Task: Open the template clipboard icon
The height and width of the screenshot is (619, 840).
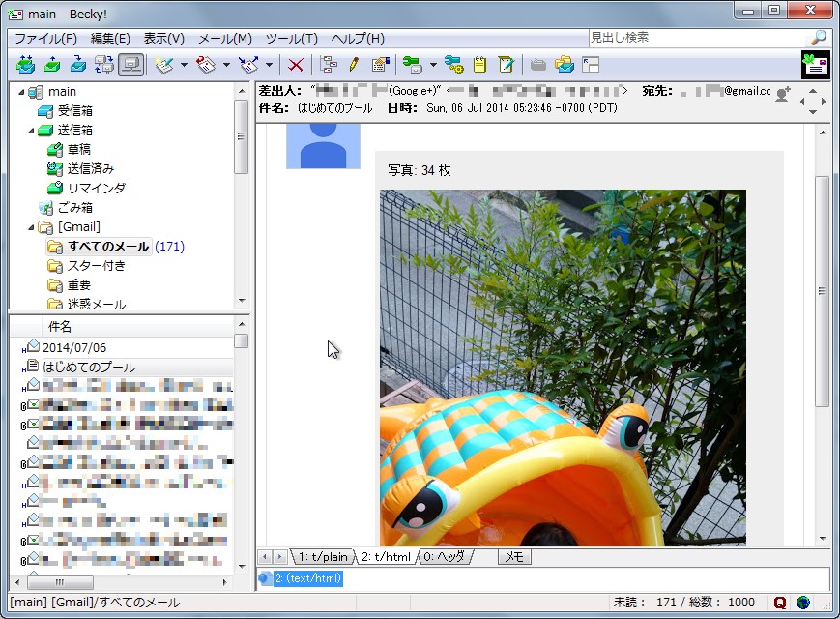Action: click(479, 65)
